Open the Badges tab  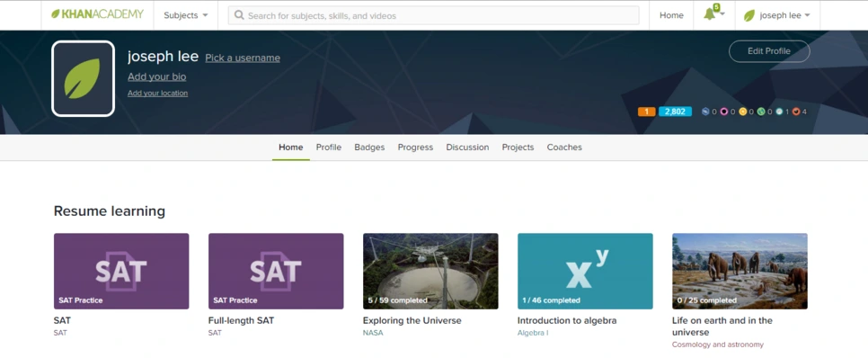370,148
